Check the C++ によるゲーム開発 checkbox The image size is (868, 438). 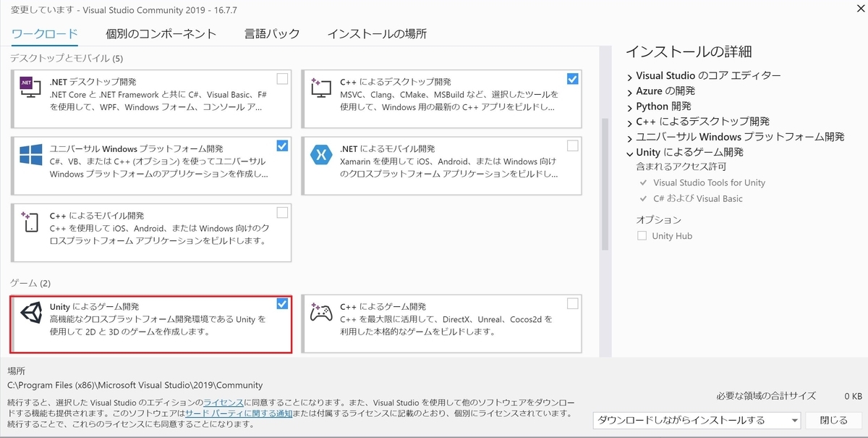click(573, 303)
